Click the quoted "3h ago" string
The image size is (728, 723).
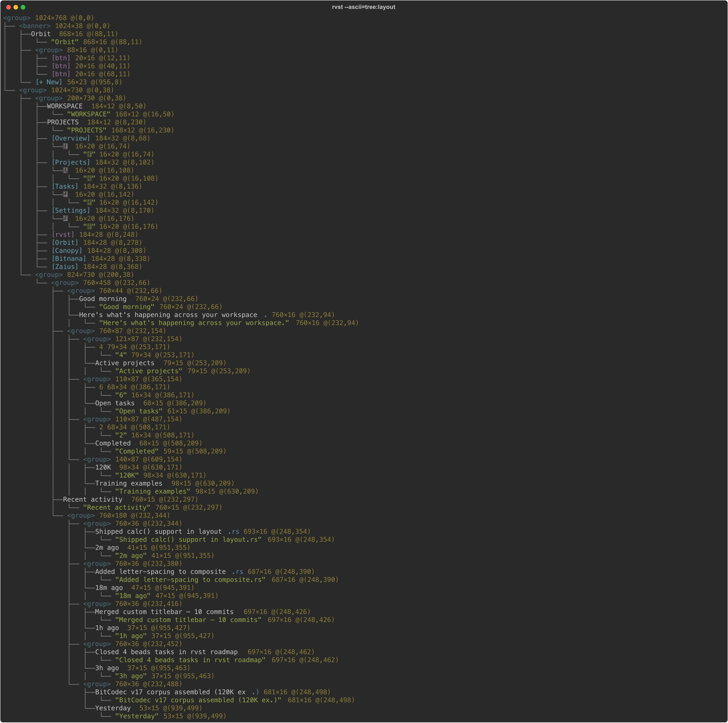pyautogui.click(x=131, y=676)
